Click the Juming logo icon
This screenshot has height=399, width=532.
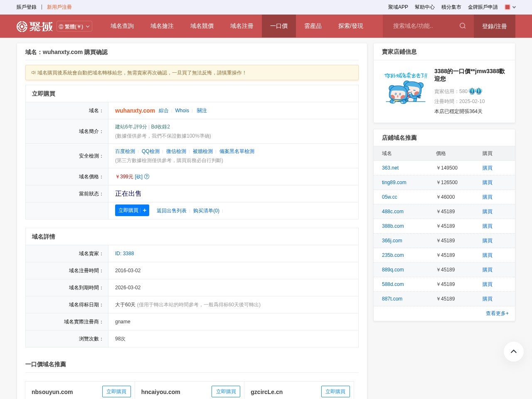[35, 26]
